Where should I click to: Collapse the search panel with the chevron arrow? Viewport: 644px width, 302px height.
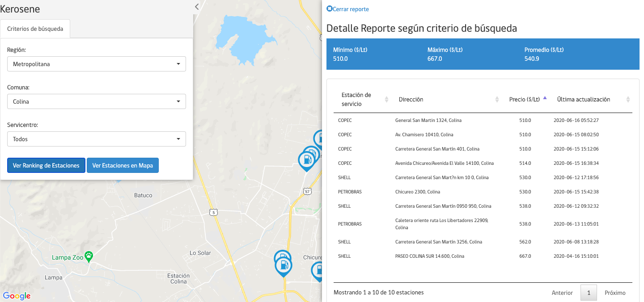[x=197, y=6]
